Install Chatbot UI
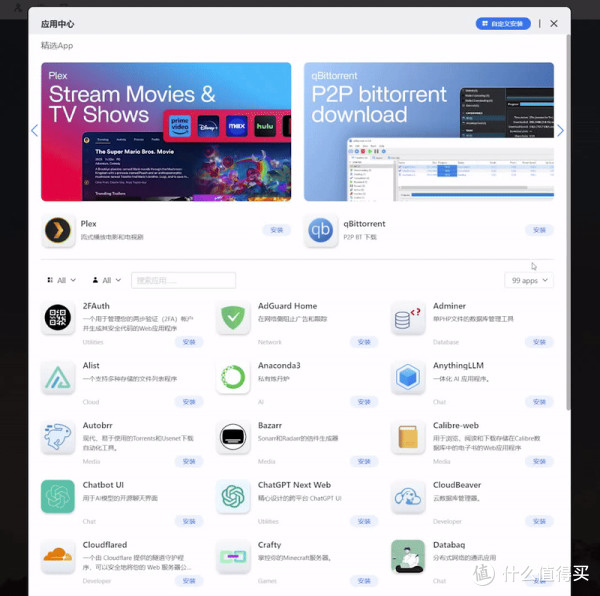Image resolution: width=600 pixels, height=596 pixels. 189,521
